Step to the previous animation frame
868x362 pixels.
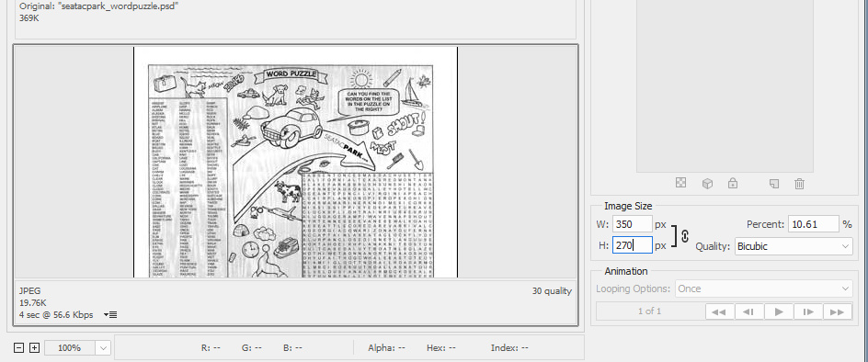coord(749,311)
